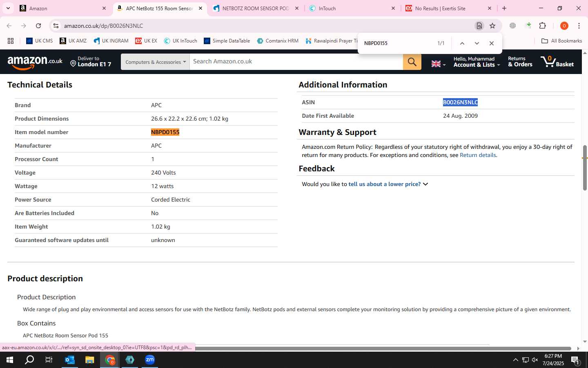Switch to the Amazon tab
The height and width of the screenshot is (368, 588).
coord(63,8)
